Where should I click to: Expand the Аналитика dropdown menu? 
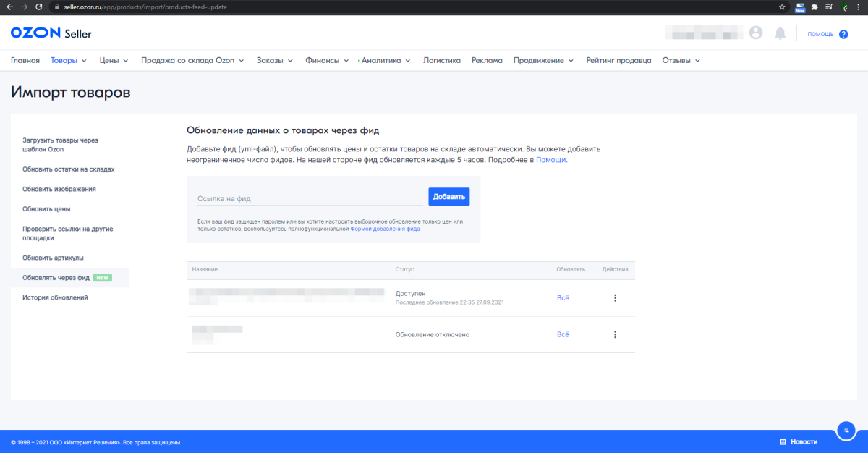coord(386,61)
